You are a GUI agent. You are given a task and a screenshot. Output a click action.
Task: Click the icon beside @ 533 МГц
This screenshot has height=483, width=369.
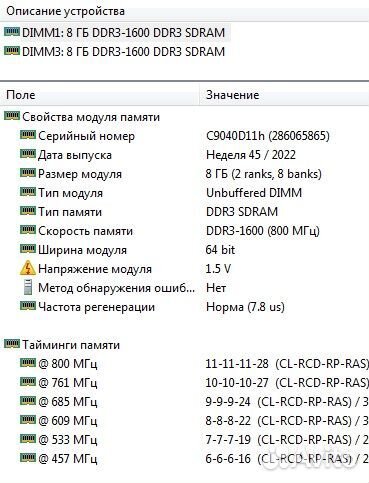(x=28, y=439)
